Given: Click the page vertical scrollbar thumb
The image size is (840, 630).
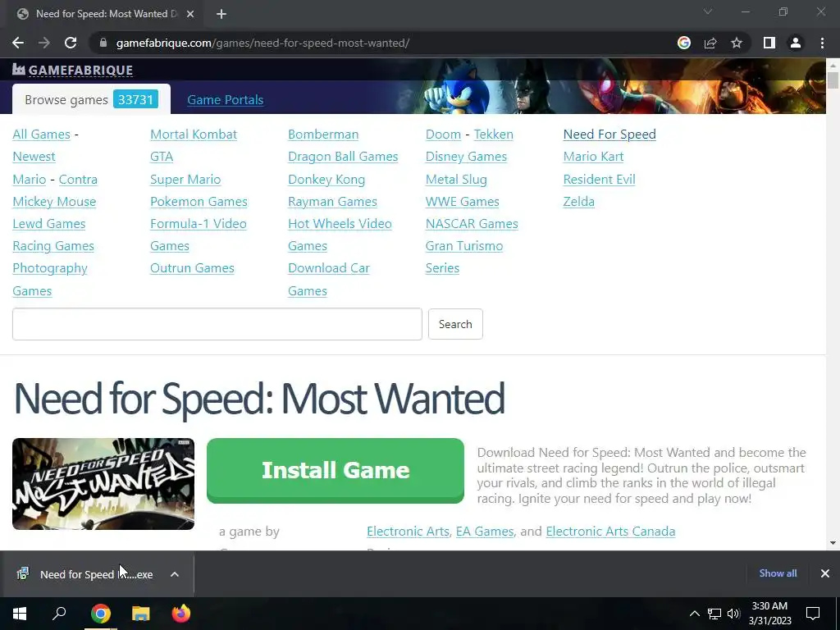Looking at the screenshot, I should coord(833,80).
